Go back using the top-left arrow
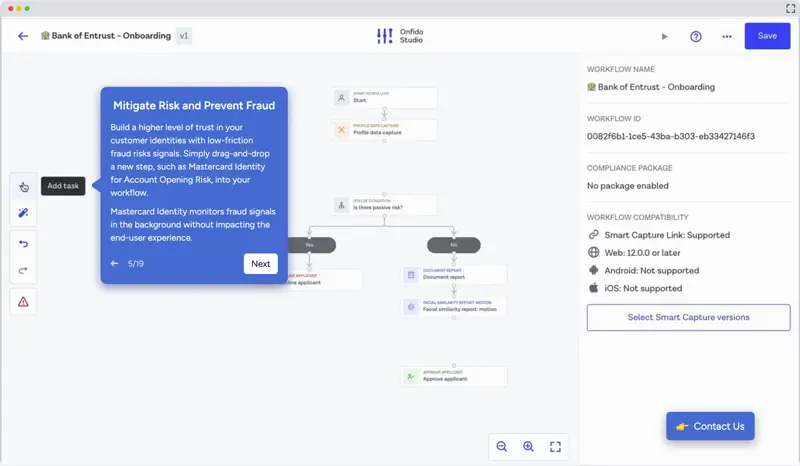800x466 pixels. pos(23,36)
